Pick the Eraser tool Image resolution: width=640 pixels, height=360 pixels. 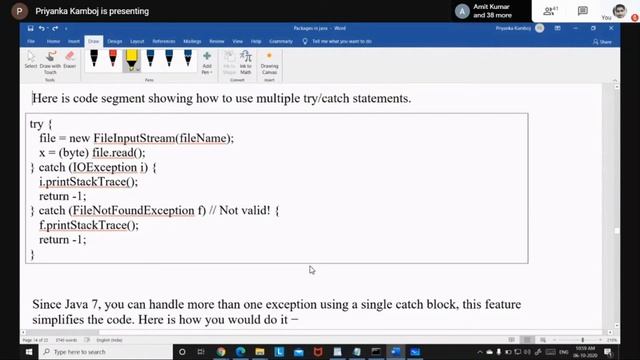click(x=70, y=60)
